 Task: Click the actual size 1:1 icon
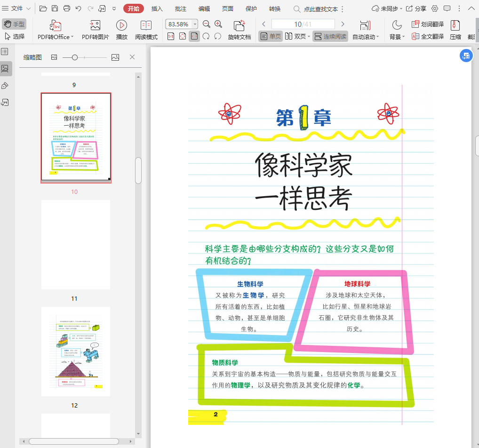click(x=171, y=36)
